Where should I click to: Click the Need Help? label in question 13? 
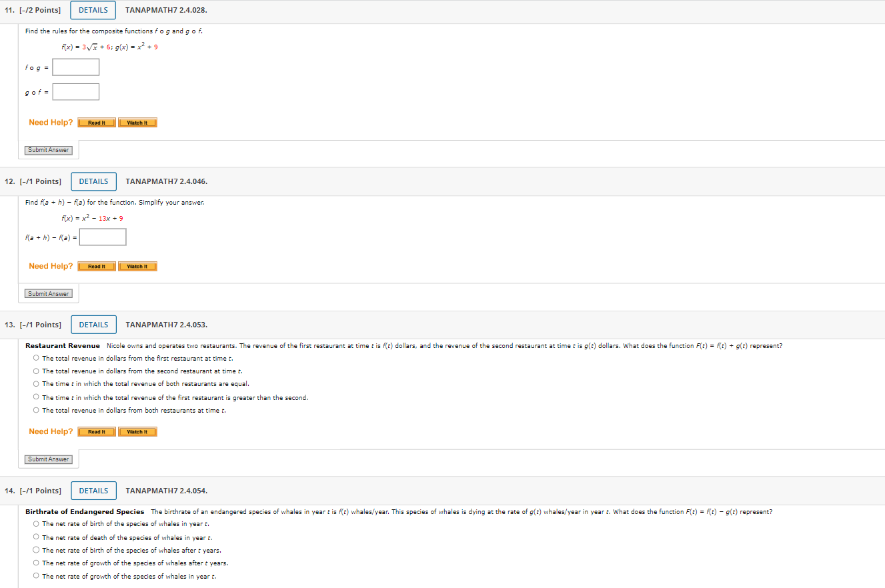click(x=51, y=432)
